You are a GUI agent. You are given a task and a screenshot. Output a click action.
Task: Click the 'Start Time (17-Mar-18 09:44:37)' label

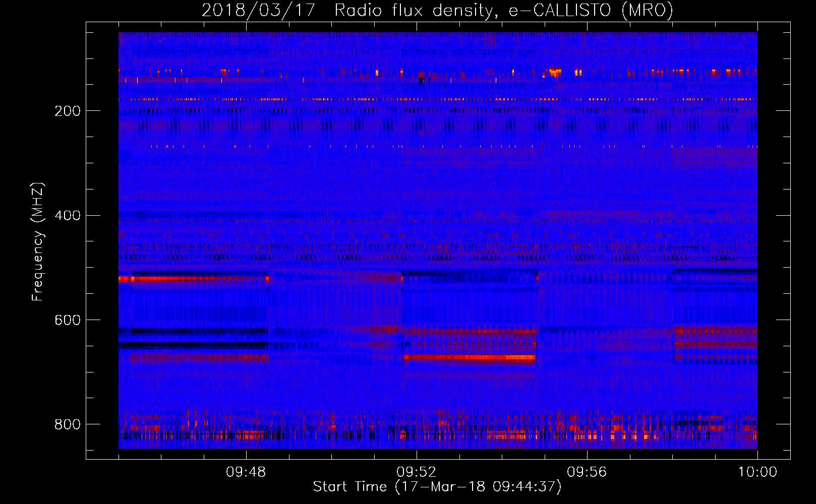(x=437, y=487)
